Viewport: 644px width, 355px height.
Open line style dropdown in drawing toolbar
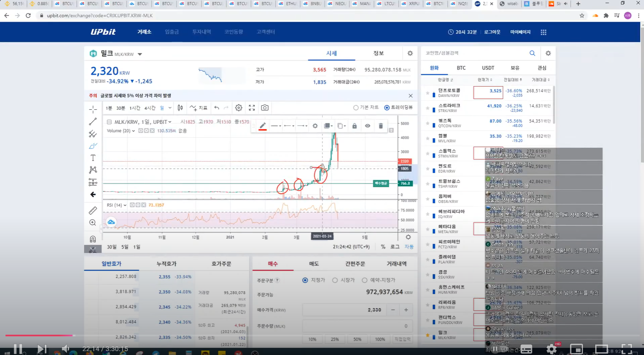[276, 126]
